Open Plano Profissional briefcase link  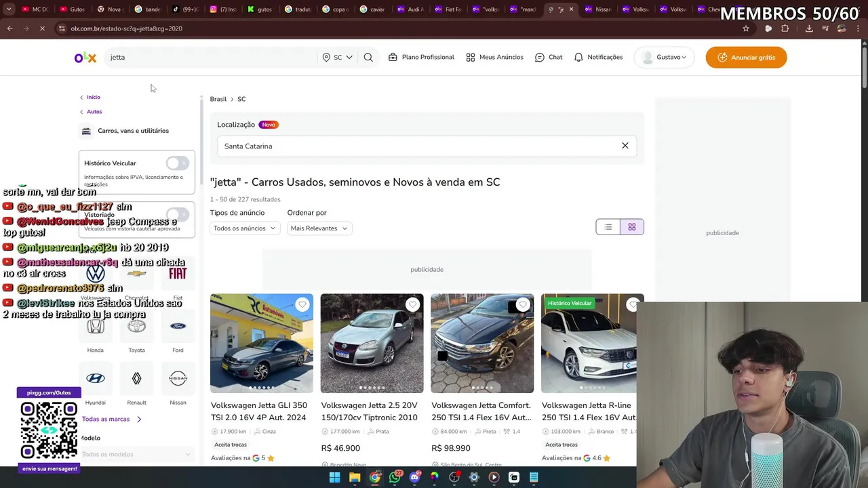tap(421, 58)
